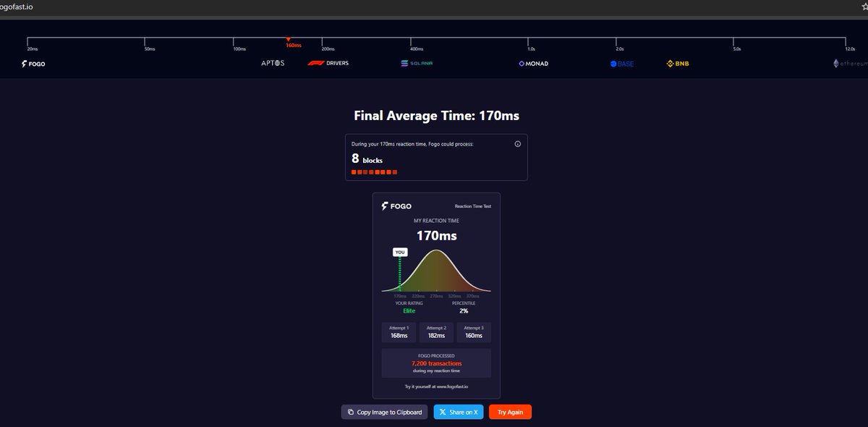Copy Image to Clipboard
This screenshot has height=427, width=868.
(x=384, y=412)
